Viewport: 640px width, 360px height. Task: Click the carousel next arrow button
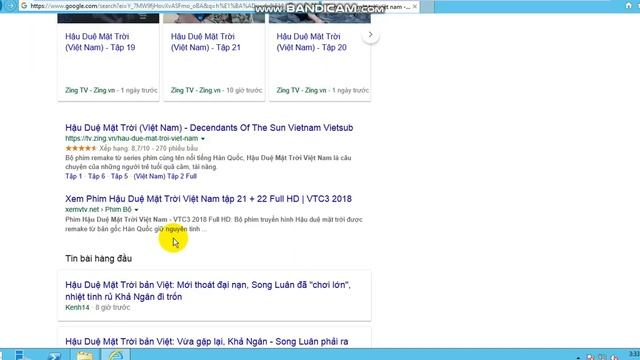370,35
